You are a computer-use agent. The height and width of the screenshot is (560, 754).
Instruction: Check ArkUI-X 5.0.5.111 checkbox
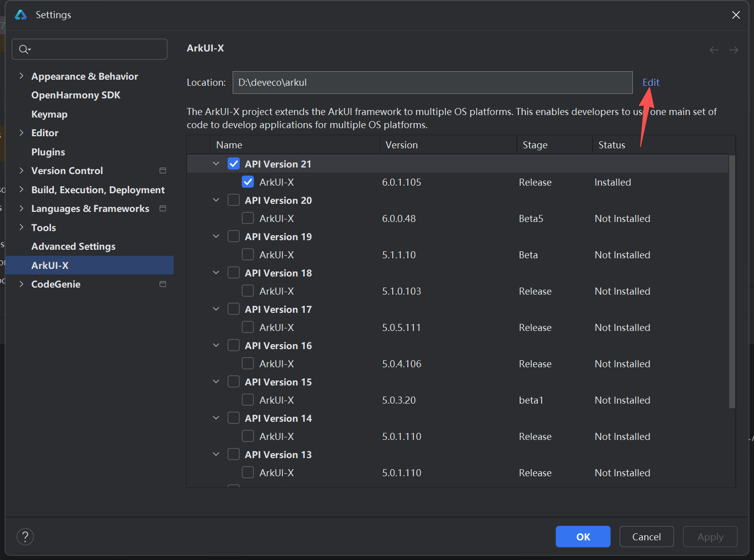coord(248,327)
